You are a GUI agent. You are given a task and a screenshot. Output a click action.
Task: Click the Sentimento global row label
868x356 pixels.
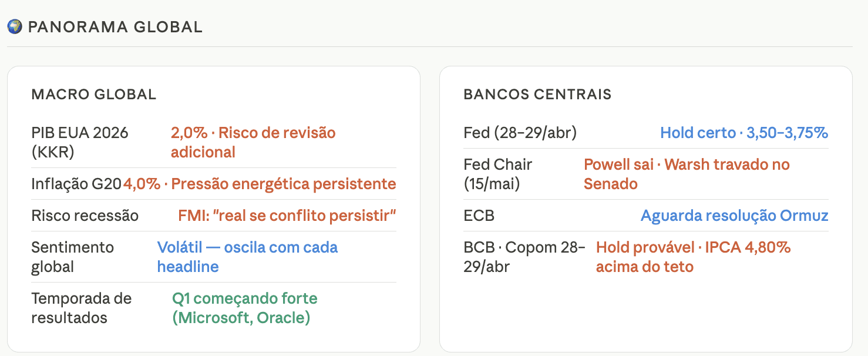(73, 257)
